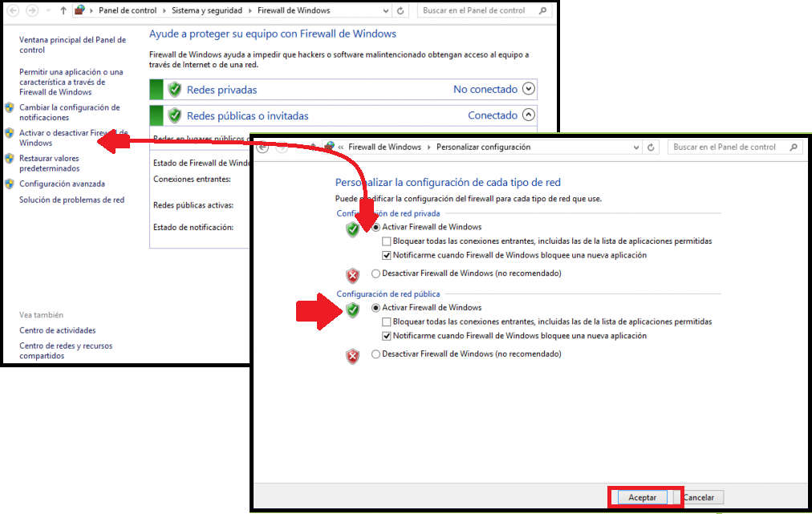Viewport: 812px width, 514px height.
Task: Open Solución de problemas de red link
Action: click(x=72, y=200)
